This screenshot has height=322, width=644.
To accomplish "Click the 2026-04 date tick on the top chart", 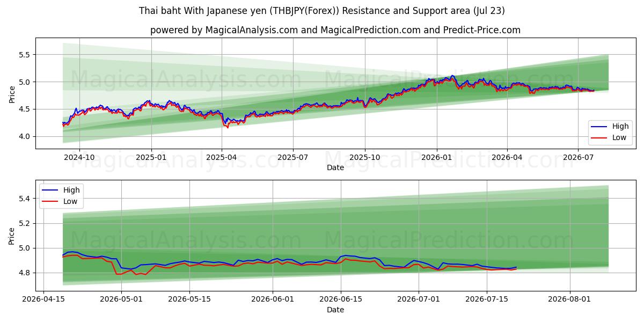I will [507, 158].
